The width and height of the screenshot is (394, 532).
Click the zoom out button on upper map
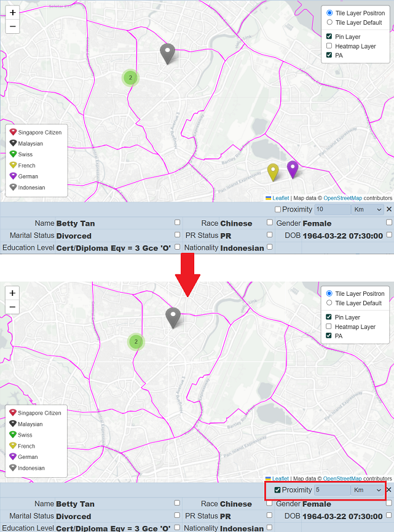(13, 26)
